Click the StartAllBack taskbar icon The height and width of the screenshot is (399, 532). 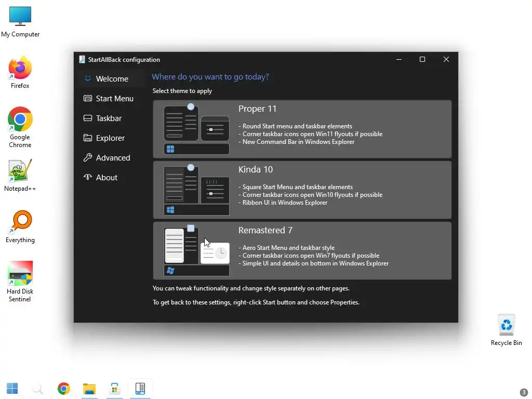pos(140,389)
